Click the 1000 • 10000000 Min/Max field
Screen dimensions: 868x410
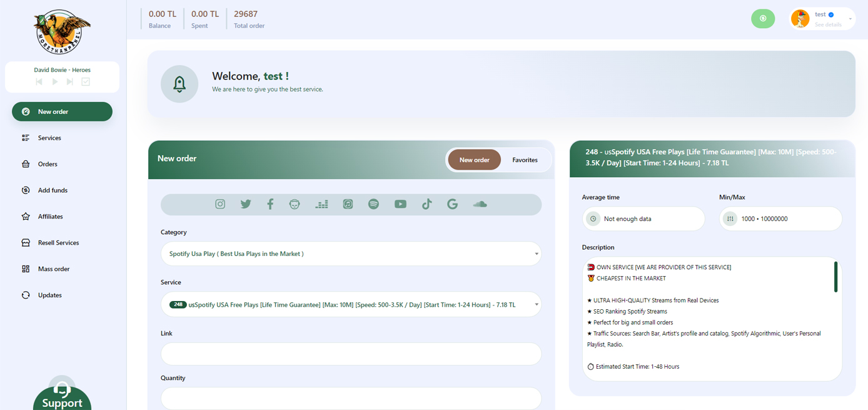coord(780,219)
